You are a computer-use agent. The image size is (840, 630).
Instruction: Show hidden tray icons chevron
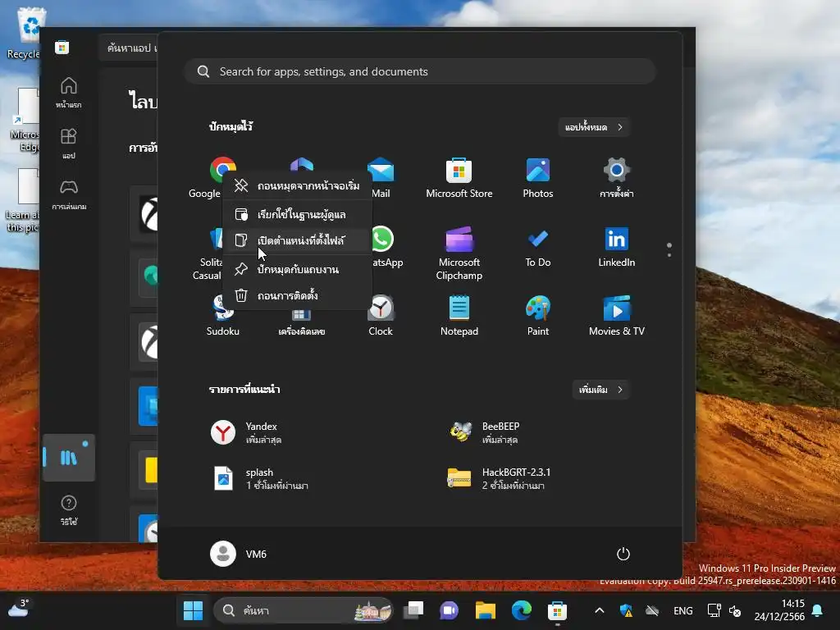(600, 610)
